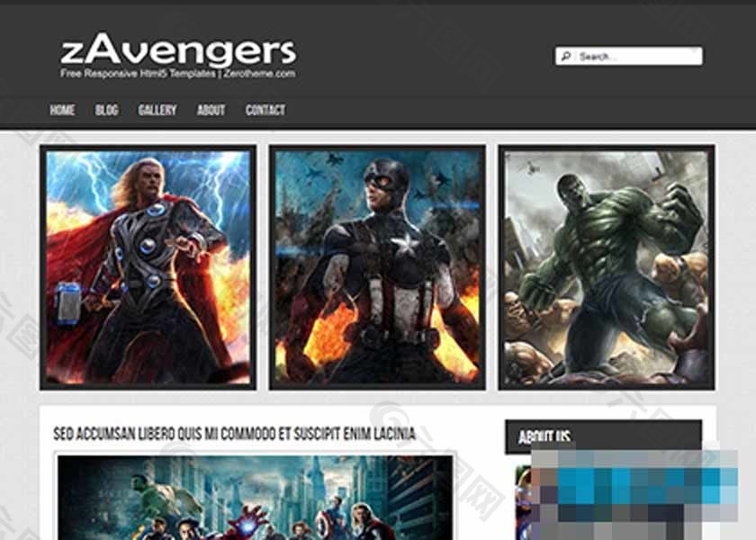Open the Contact menu item
Image resolution: width=756 pixels, height=540 pixels.
click(x=265, y=110)
